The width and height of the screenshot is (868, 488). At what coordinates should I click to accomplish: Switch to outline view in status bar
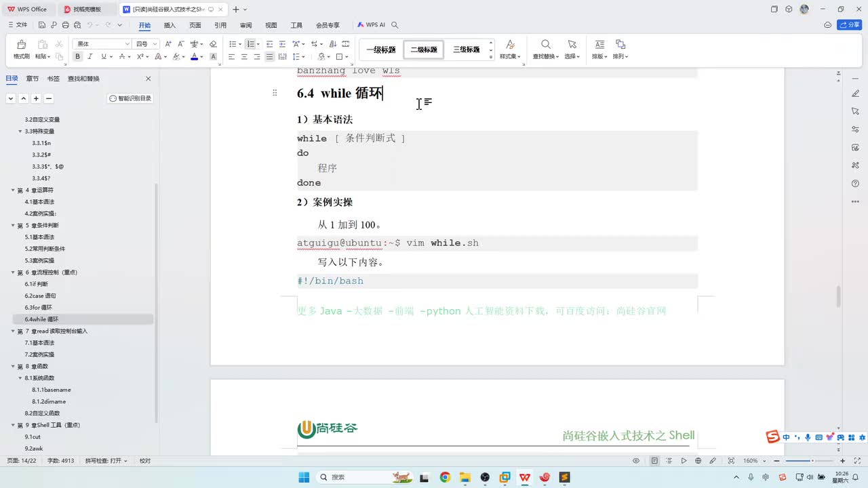[x=669, y=461]
